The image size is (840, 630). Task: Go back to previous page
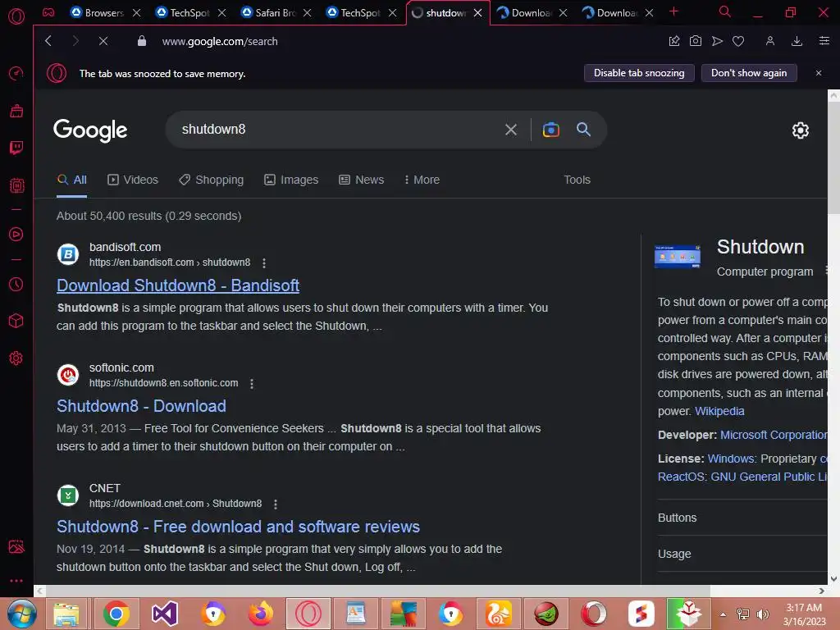click(48, 41)
